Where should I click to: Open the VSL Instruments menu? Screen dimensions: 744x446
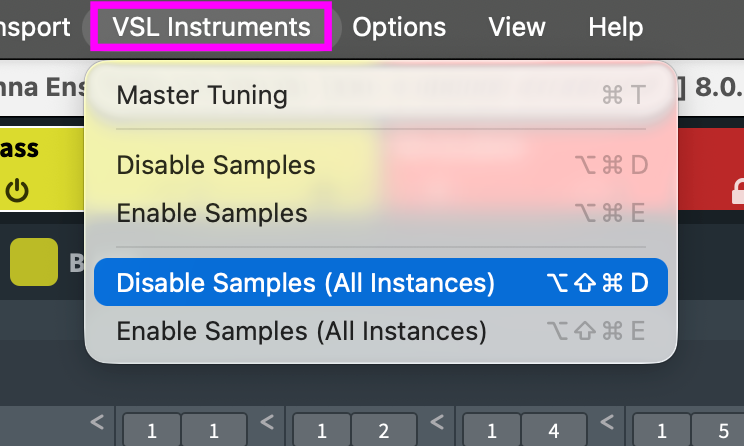point(211,27)
